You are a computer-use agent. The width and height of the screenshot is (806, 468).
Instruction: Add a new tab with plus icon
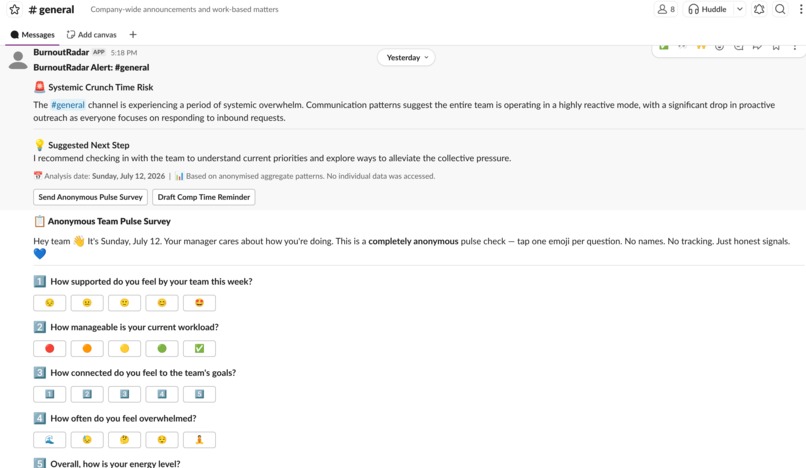tap(133, 34)
